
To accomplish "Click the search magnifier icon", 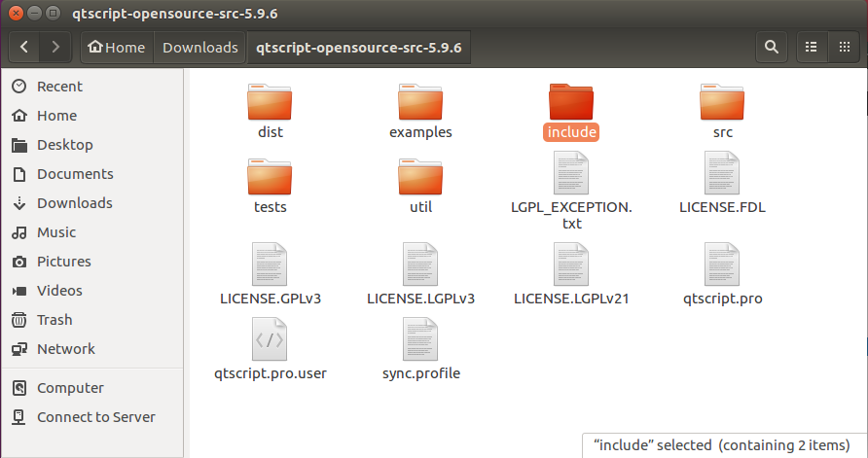I will 771,47.
